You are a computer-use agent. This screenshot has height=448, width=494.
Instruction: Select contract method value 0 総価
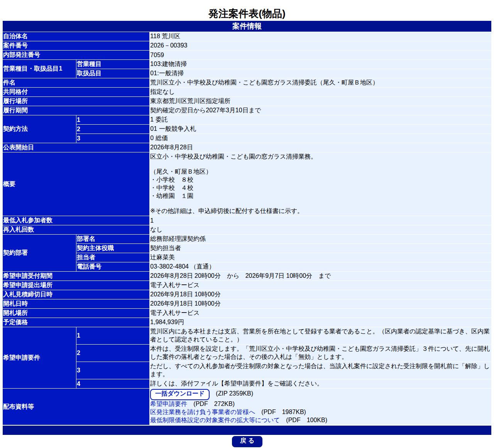[159, 138]
